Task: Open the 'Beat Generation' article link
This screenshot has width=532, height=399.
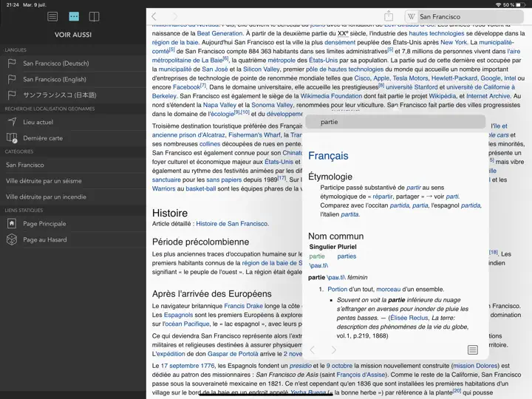Action: click(x=219, y=33)
